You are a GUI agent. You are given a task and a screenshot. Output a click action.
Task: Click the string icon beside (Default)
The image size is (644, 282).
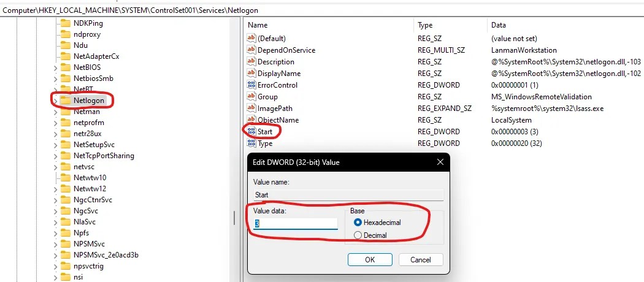251,38
